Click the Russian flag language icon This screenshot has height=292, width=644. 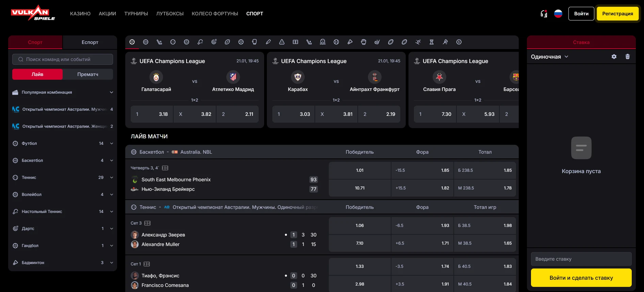click(x=558, y=14)
